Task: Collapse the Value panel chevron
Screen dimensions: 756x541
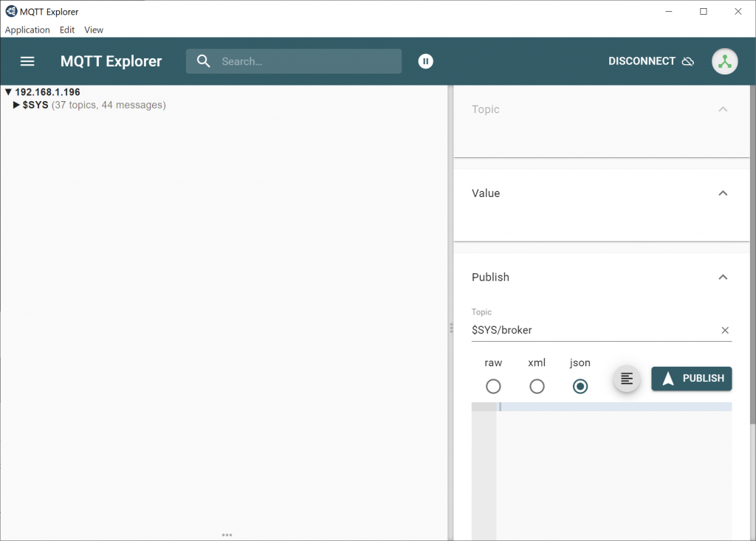Action: (x=723, y=193)
